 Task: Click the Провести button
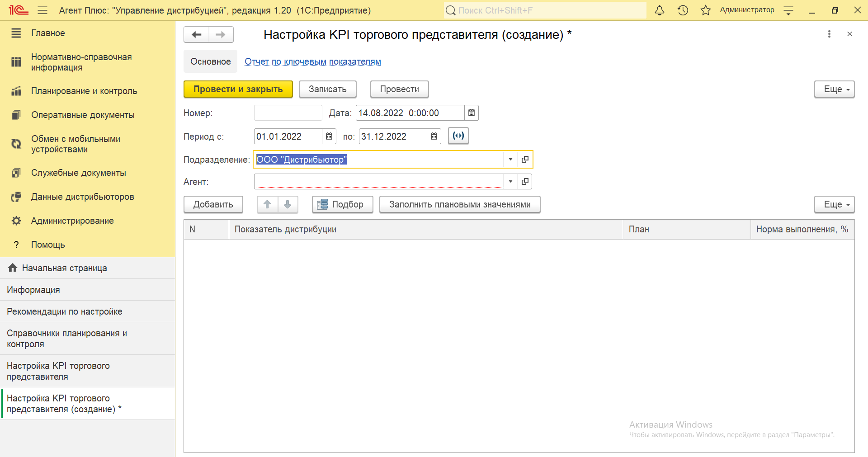(x=400, y=89)
